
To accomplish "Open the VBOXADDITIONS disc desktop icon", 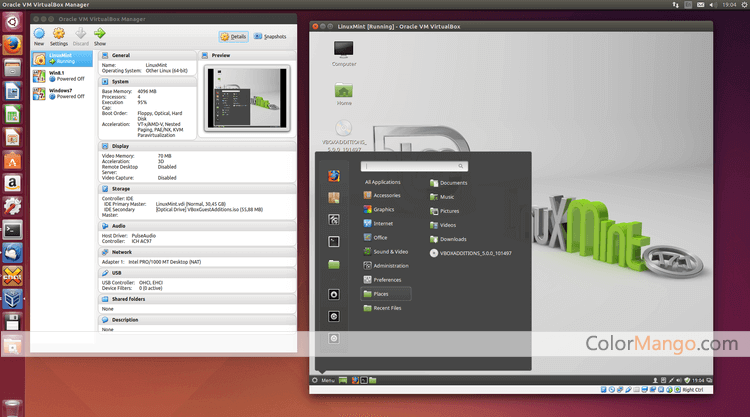I will point(343,135).
